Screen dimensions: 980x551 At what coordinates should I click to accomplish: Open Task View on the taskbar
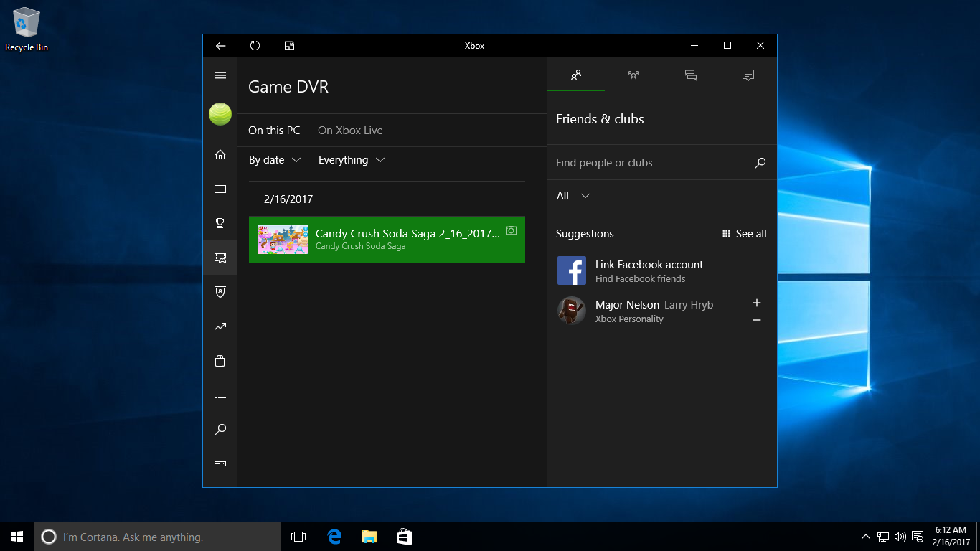298,537
